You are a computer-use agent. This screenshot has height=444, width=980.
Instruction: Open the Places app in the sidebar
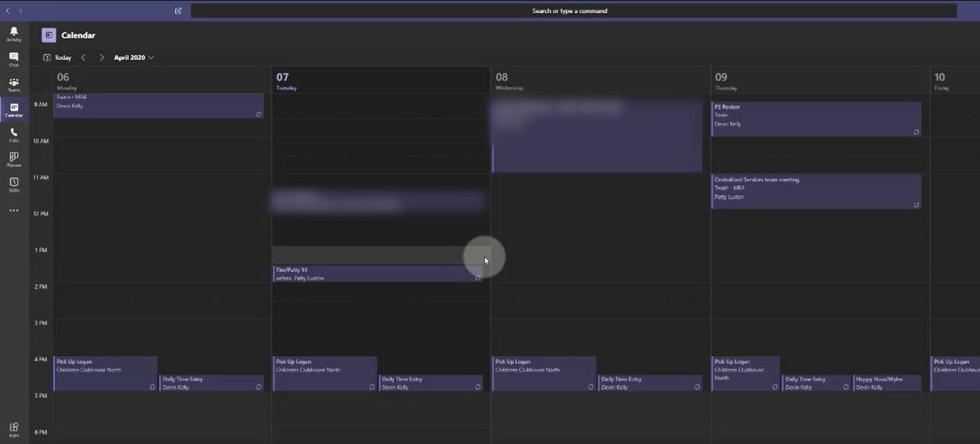13,159
